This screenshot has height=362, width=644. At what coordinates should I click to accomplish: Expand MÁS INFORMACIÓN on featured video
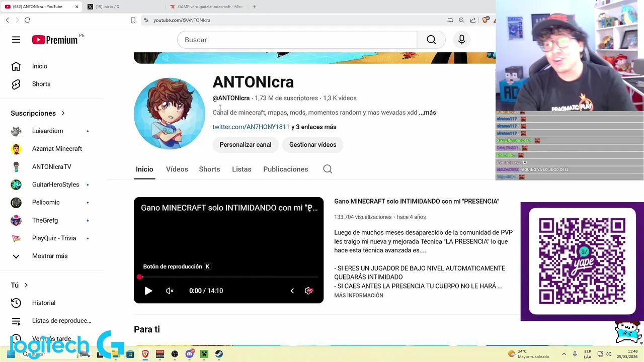coord(359,296)
